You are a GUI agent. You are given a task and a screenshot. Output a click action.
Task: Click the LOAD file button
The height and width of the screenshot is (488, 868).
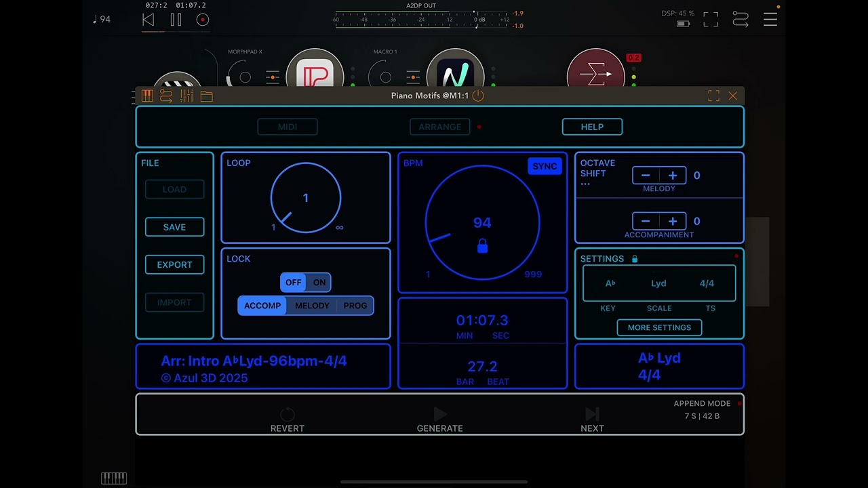click(x=174, y=189)
